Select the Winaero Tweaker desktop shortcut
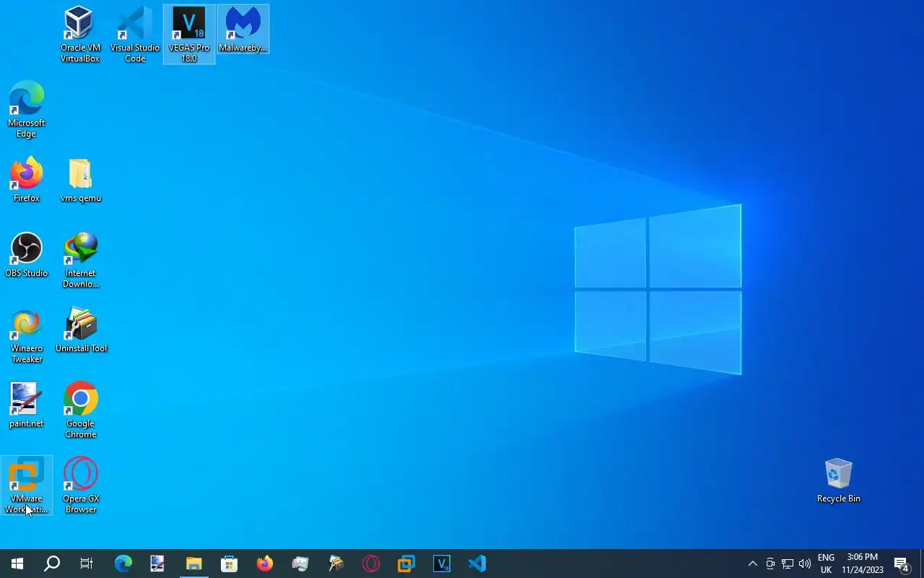 tap(27, 335)
